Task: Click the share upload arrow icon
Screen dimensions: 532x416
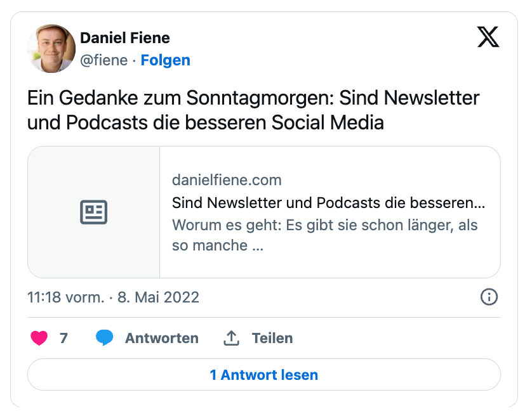Action: [x=231, y=338]
